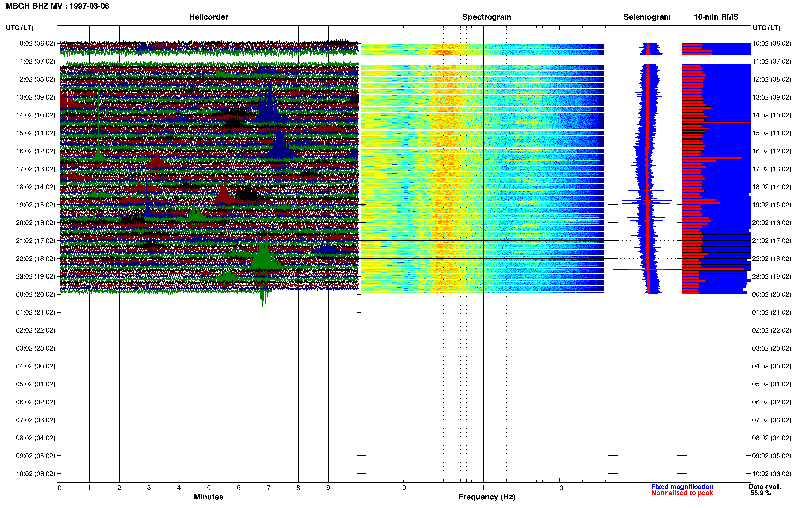Click the '55.9 %' data availability value
The width and height of the screenshot is (812, 508).
[x=761, y=493]
